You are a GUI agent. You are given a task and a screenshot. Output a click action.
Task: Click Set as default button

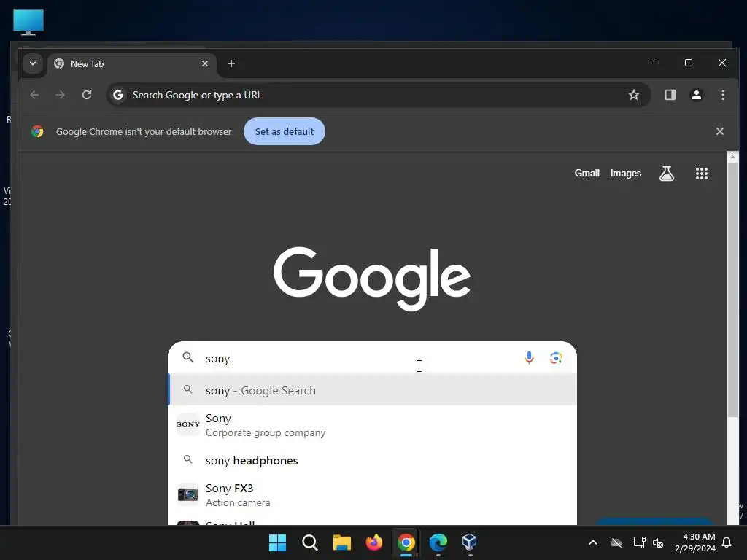point(285,131)
